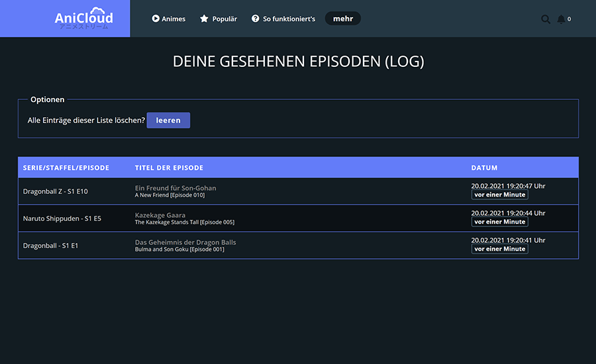The height and width of the screenshot is (364, 596).
Task: Click subtitle Bulma and Son Goku [Episode 001]
Action: tap(179, 250)
